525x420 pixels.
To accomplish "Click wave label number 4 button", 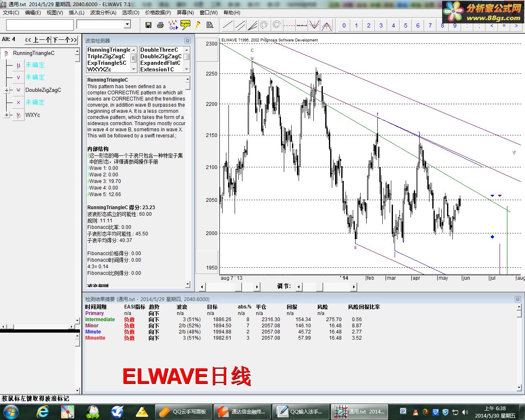I will click(393, 25).
